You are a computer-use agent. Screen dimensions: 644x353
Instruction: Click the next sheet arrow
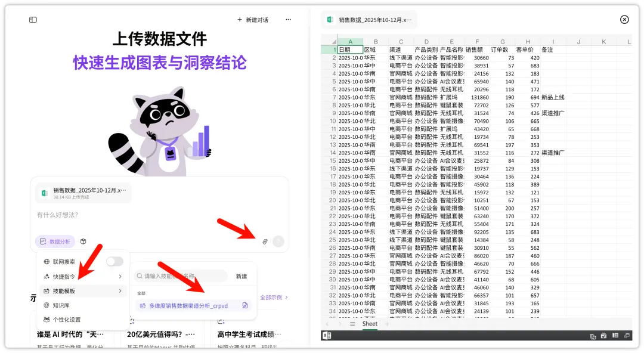340,324
